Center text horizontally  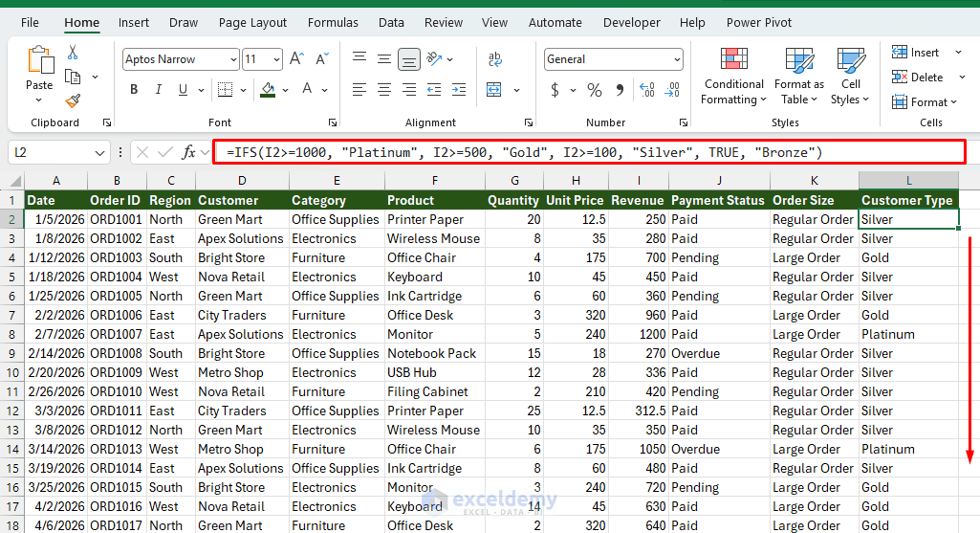[x=384, y=89]
